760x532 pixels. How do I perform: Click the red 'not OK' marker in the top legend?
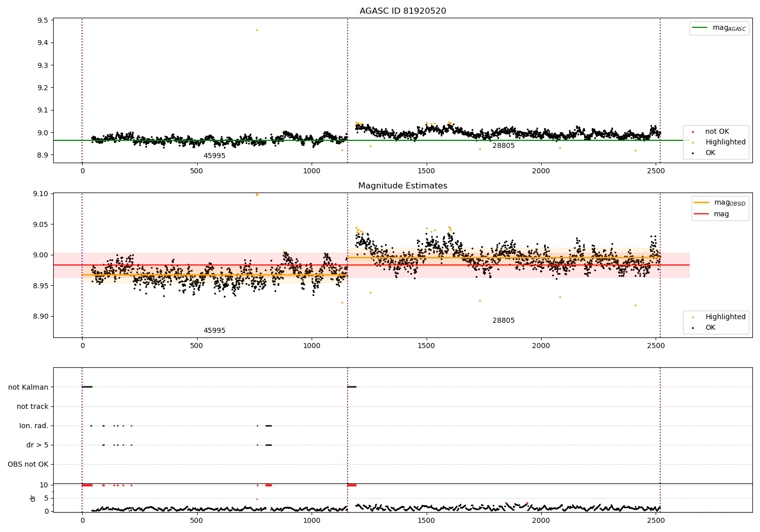pyautogui.click(x=693, y=132)
